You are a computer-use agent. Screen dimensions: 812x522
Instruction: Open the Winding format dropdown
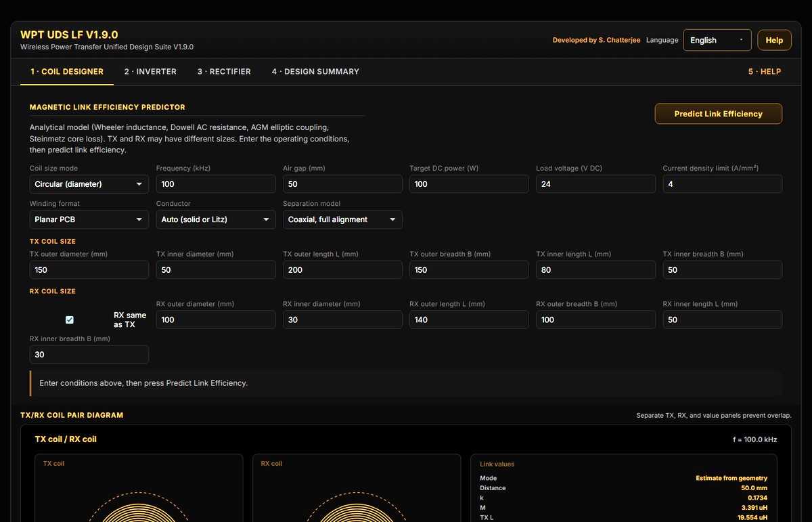(x=89, y=219)
